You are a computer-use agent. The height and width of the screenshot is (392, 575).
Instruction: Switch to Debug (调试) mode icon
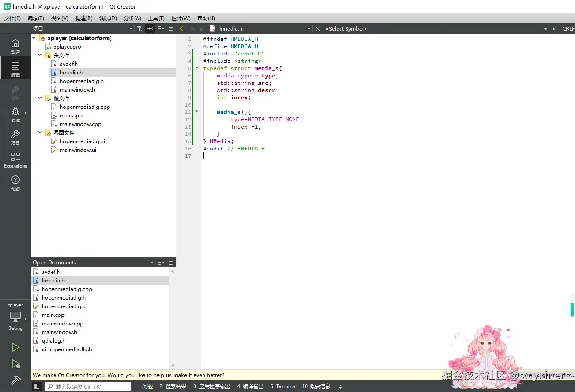(x=15, y=114)
